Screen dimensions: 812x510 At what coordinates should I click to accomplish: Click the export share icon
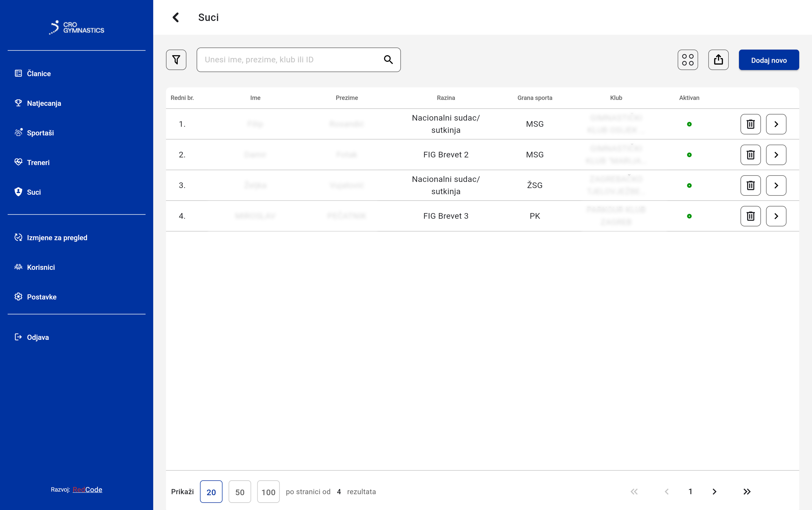tap(718, 60)
